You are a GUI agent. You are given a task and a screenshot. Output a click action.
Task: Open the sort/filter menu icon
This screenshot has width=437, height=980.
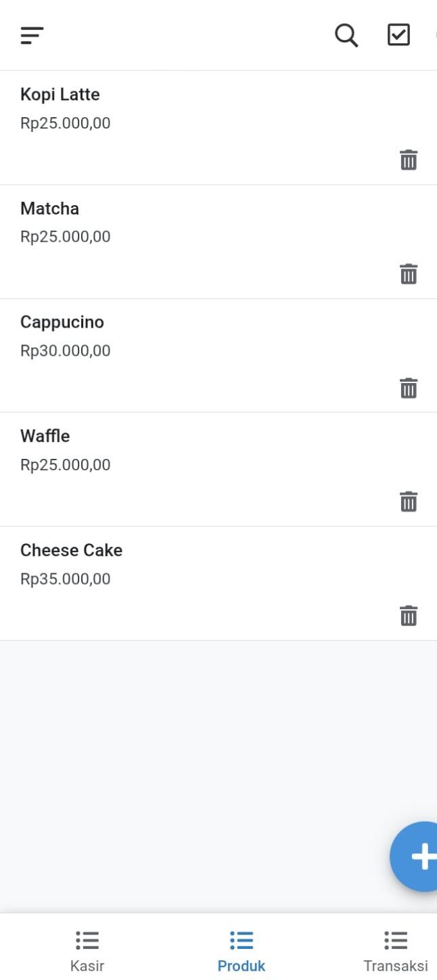pyautogui.click(x=32, y=35)
